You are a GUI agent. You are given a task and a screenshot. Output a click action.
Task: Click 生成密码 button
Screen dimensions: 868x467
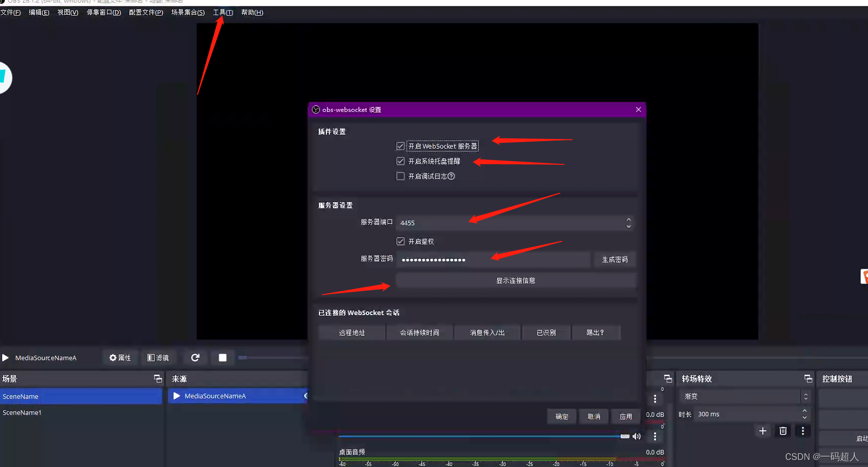615,259
